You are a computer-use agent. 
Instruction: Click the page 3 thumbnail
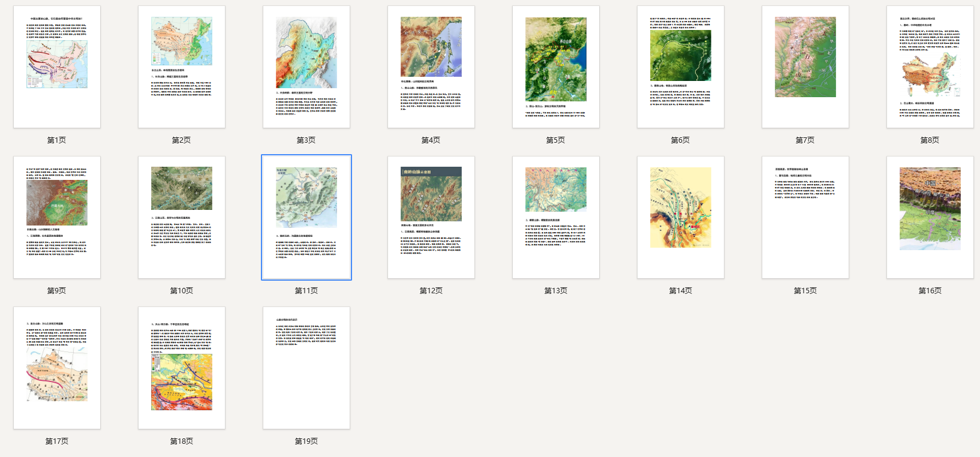tap(306, 67)
